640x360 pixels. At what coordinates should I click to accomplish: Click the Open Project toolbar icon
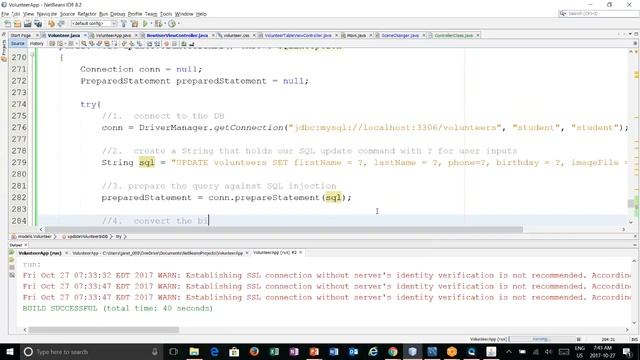tap(27, 24)
